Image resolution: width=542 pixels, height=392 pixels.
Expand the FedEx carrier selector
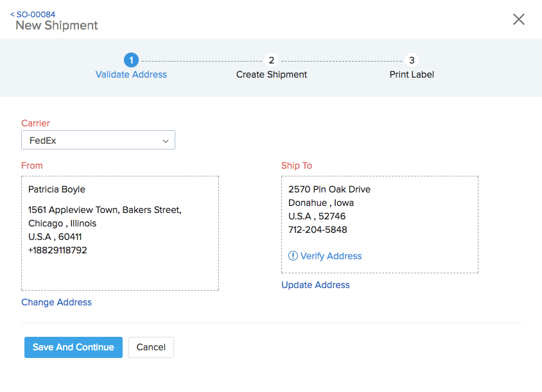[x=98, y=140]
